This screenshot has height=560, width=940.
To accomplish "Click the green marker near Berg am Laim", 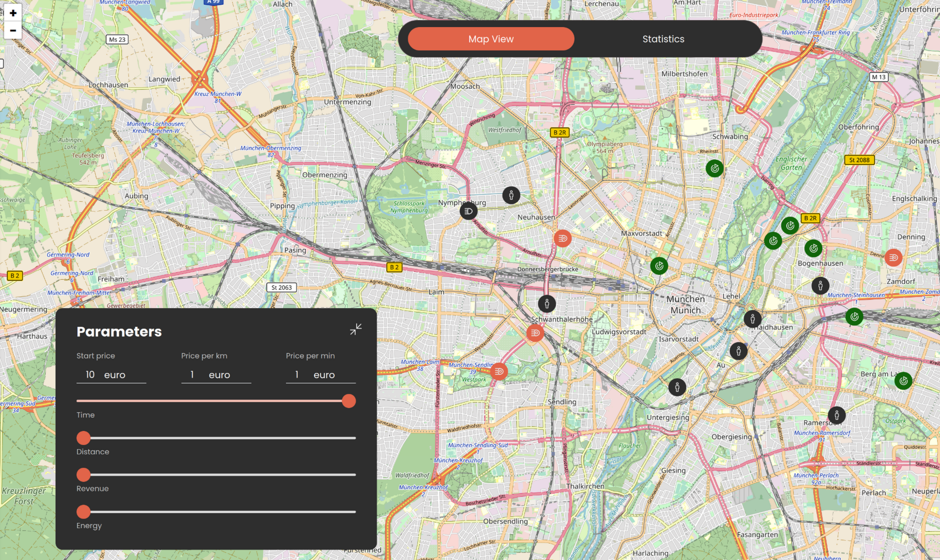I will pos(903,381).
